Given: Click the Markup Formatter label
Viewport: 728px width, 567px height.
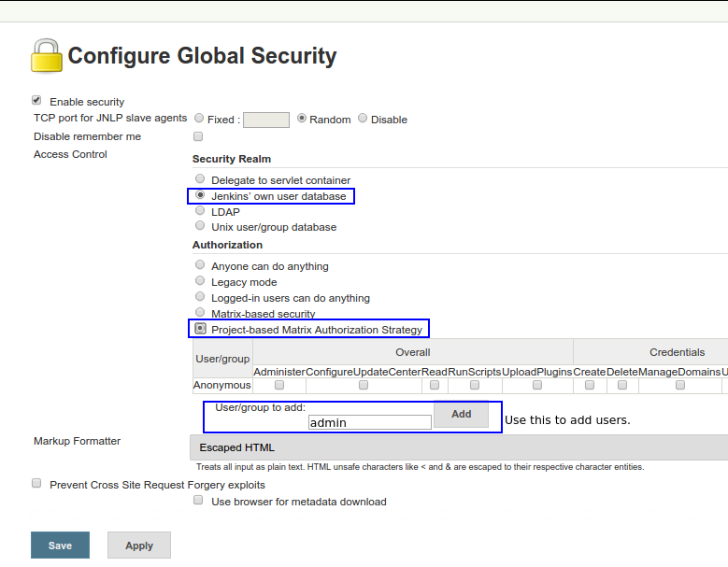Looking at the screenshot, I should click(77, 441).
